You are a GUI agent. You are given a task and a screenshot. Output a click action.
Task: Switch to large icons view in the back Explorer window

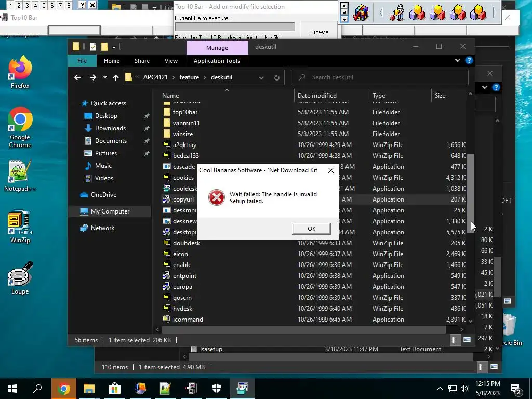click(494, 367)
